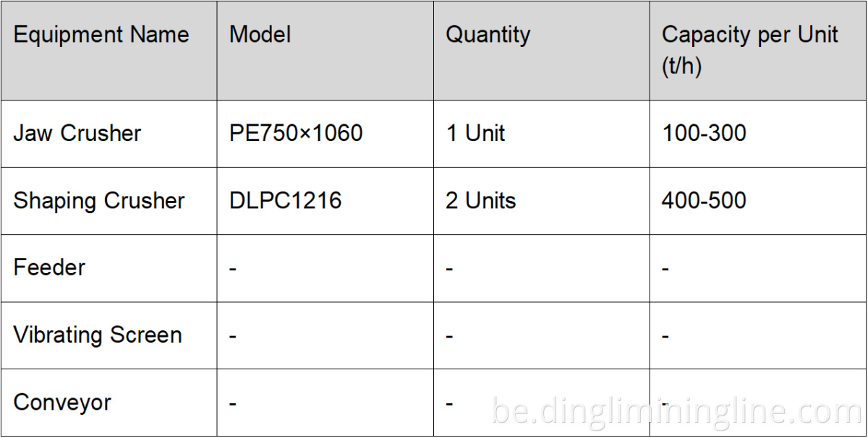The image size is (868, 438).
Task: Click the DLPC1216 model cell
Action: (285, 201)
